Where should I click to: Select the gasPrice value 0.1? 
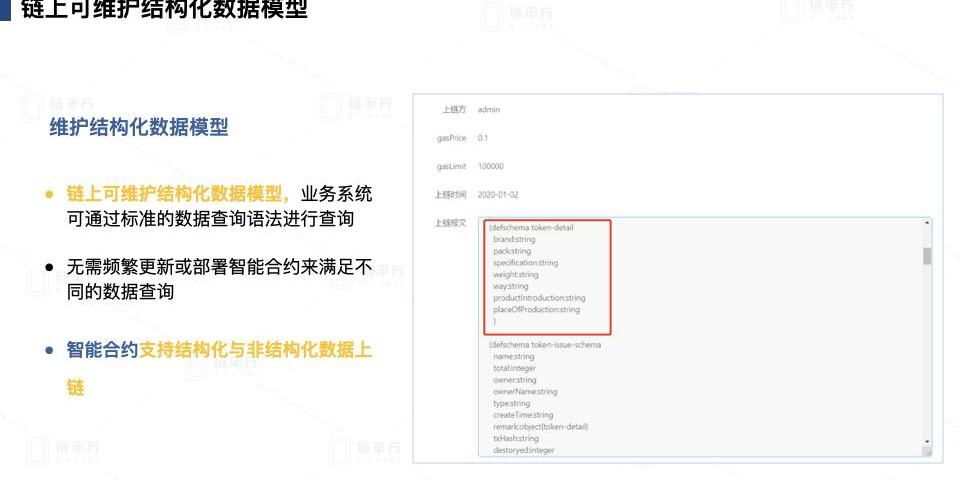[482, 138]
